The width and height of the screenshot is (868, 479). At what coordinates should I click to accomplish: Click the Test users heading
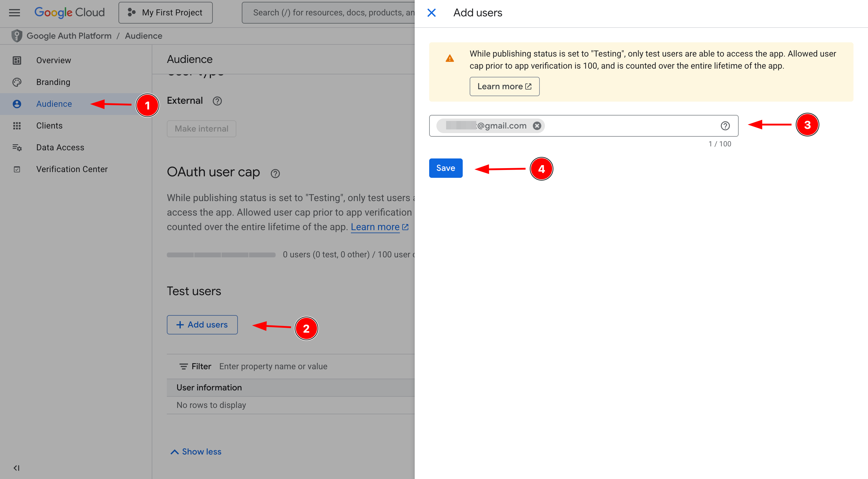click(x=194, y=291)
